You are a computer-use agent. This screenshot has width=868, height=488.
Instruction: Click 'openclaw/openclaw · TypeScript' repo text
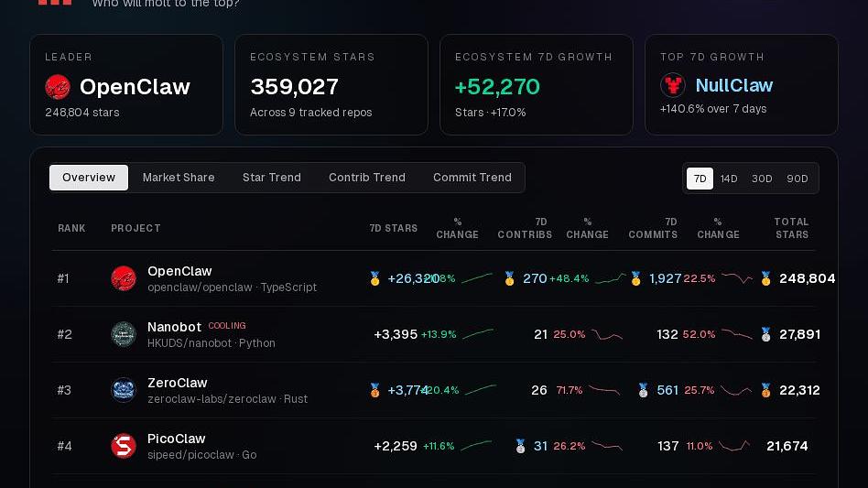232,287
